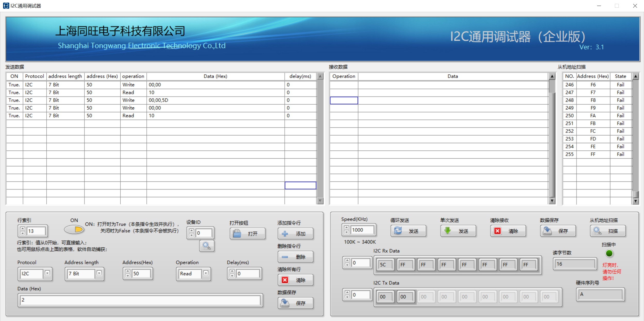The width and height of the screenshot is (644, 321).
Task: Click the Operation header in receive table
Action: point(344,76)
